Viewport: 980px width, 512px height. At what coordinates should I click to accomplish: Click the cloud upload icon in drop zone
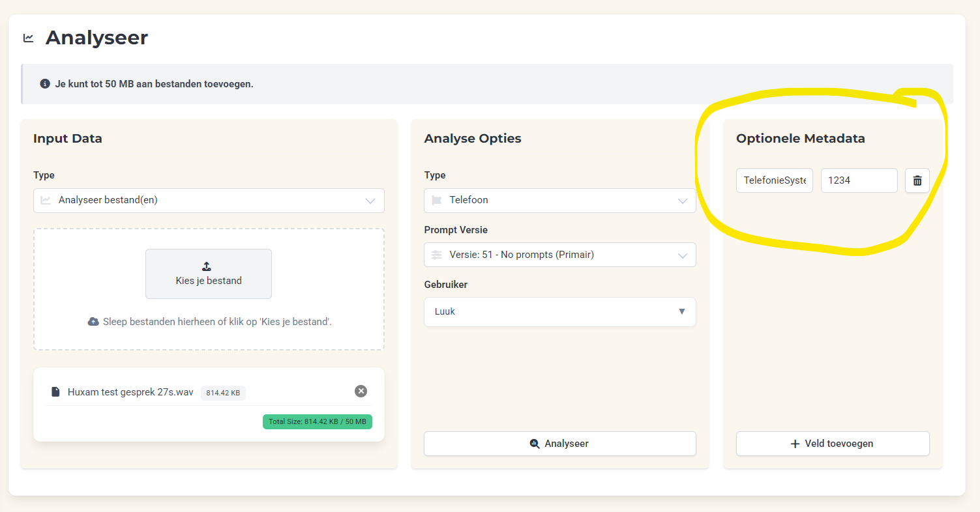click(93, 322)
